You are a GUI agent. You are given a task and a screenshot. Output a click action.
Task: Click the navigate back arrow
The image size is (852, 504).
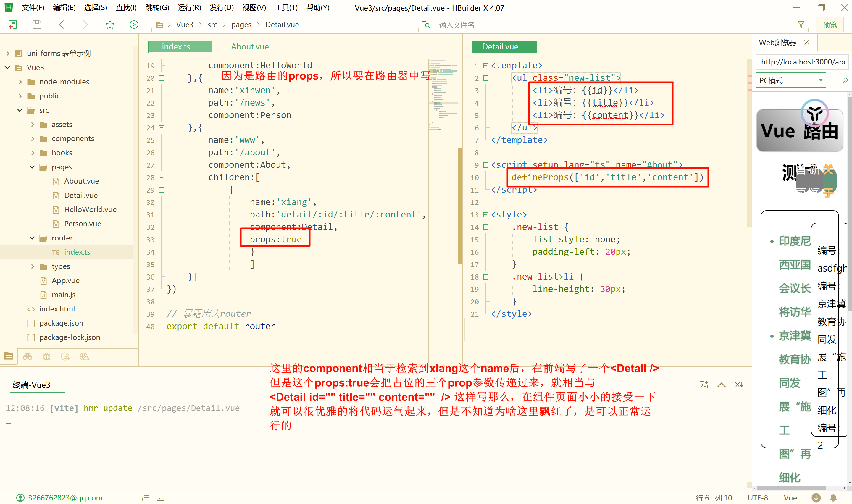click(61, 25)
